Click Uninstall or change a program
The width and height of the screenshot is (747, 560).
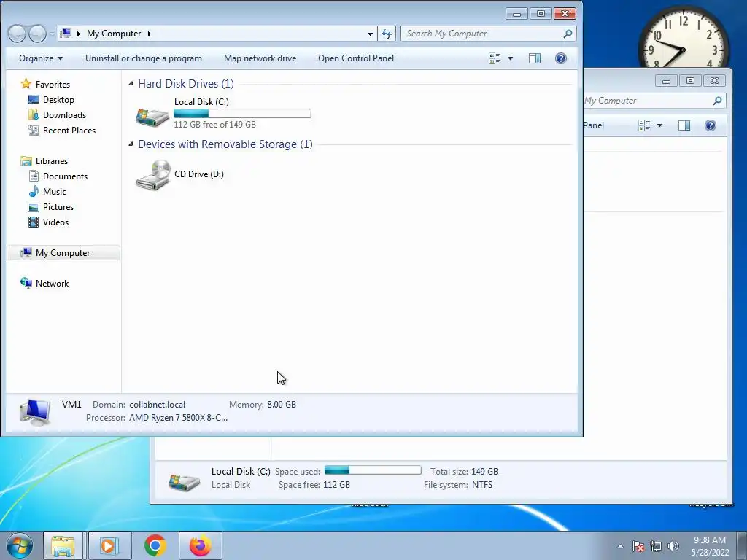144,58
